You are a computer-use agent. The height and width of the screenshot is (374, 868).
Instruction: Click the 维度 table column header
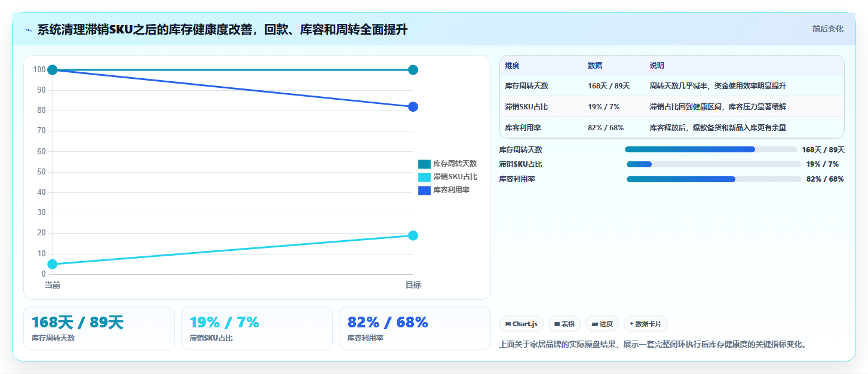tap(512, 66)
